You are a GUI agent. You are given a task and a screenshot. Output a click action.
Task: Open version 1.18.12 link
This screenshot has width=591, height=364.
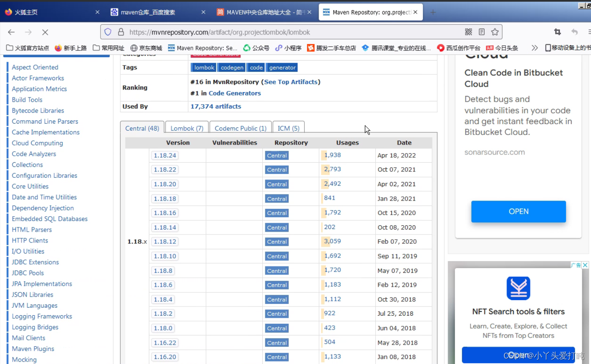165,242
